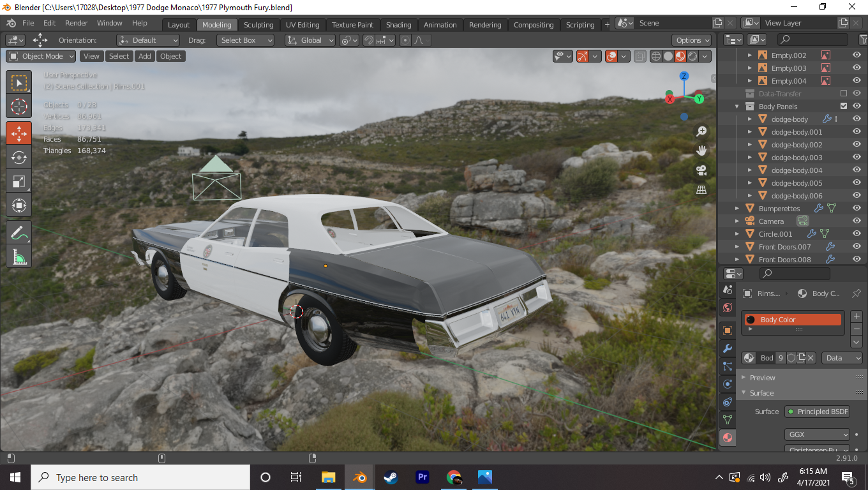The width and height of the screenshot is (868, 490).
Task: Unlink the material with the X button
Action: [811, 358]
